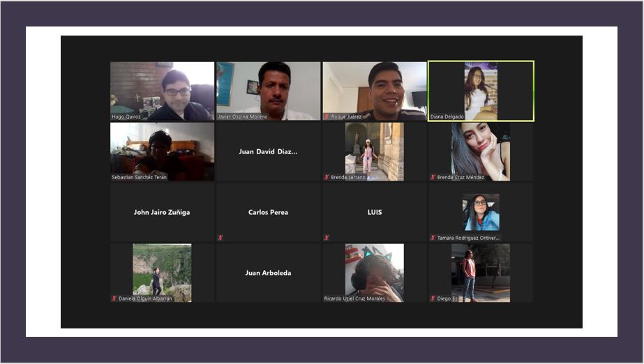Click muted mic icon in LUIS tile
Image resolution: width=644 pixels, height=364 pixels.
[x=327, y=238]
